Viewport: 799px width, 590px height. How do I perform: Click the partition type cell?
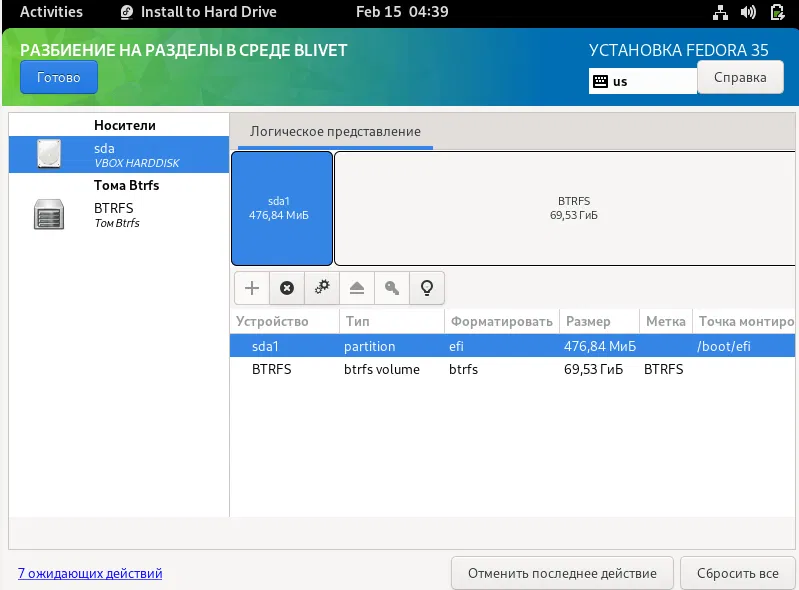click(369, 346)
